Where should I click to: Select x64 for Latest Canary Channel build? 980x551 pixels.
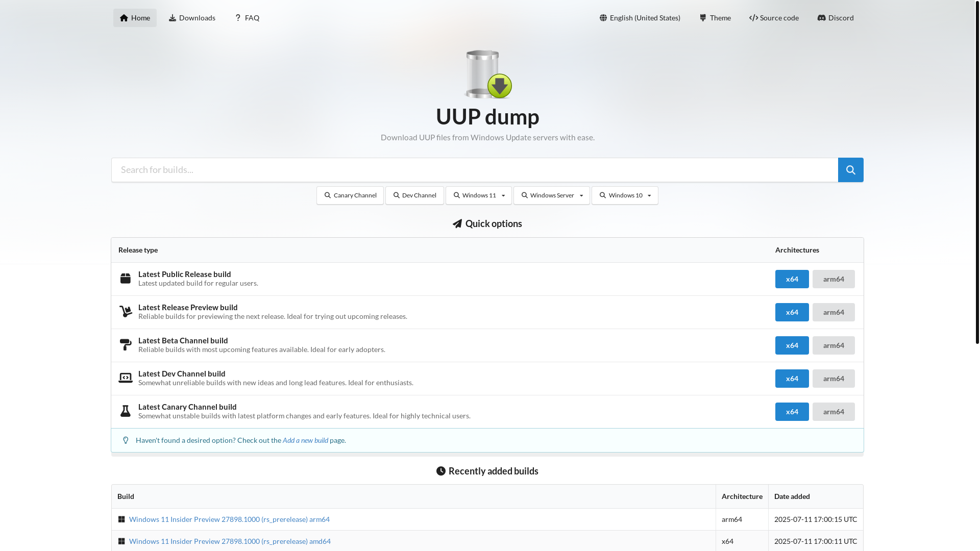(x=792, y=412)
